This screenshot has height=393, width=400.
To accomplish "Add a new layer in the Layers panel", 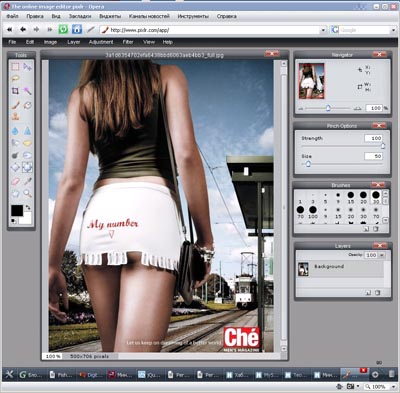I will [368, 293].
